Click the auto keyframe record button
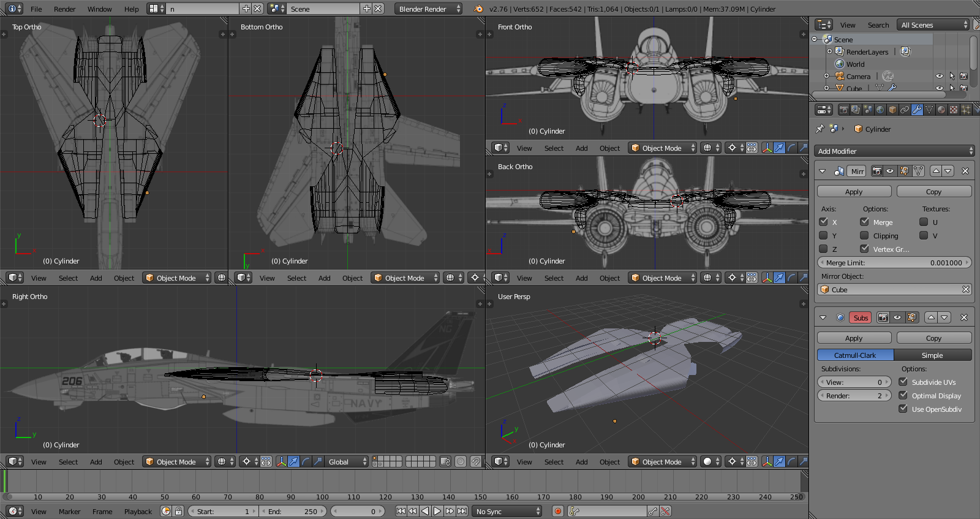 coord(558,511)
